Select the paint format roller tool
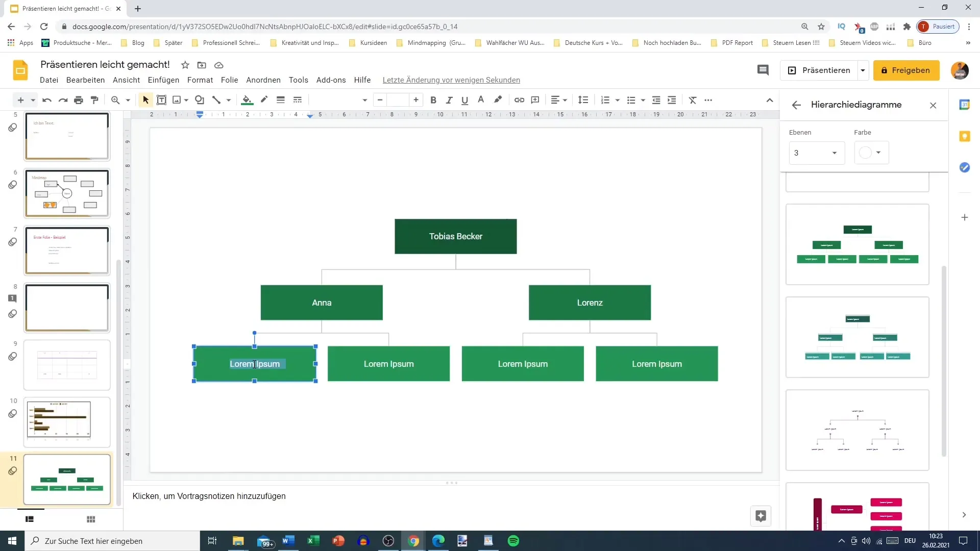980x551 pixels. point(94,100)
